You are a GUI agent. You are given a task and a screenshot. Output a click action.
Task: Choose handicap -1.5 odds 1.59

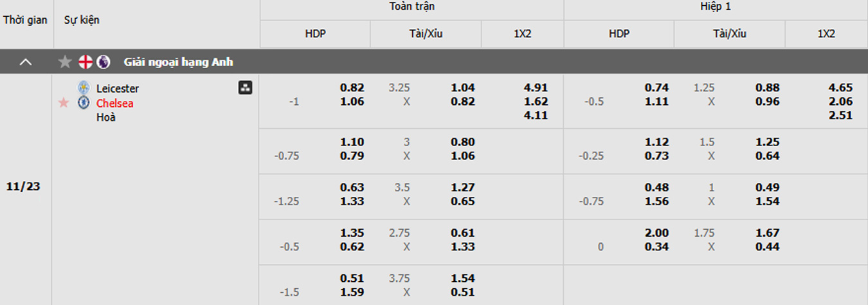pyautogui.click(x=352, y=292)
